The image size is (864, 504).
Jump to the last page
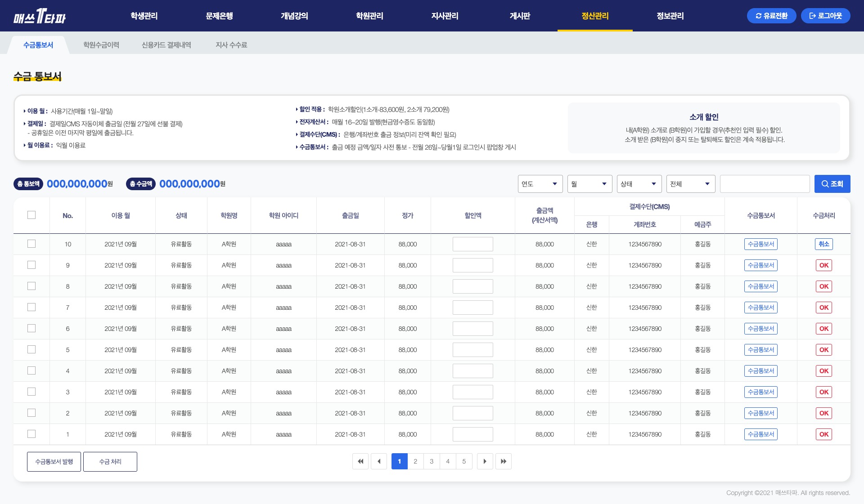coord(504,461)
